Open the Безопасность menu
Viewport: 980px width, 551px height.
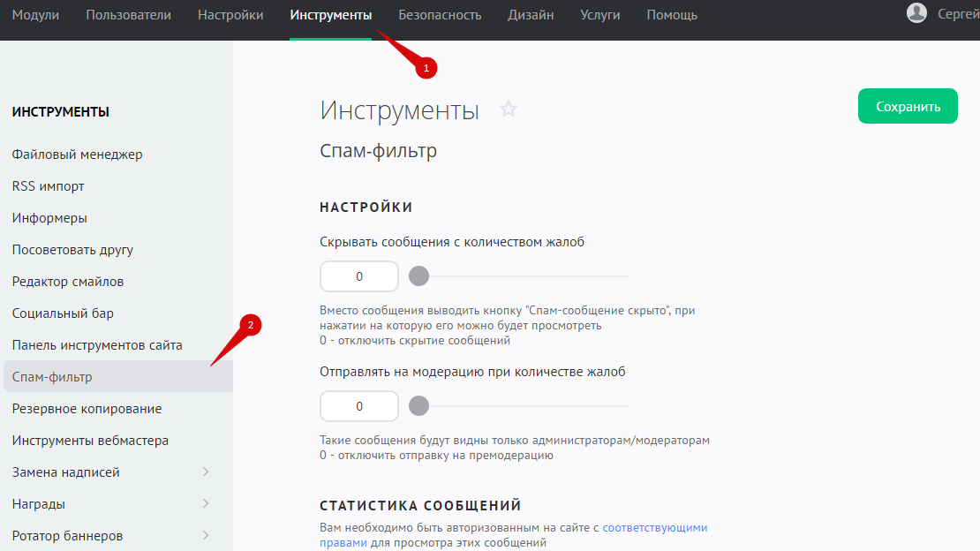pos(440,15)
